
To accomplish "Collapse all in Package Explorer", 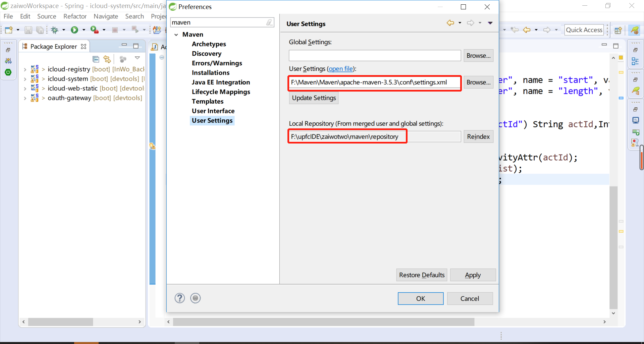I will [x=96, y=59].
